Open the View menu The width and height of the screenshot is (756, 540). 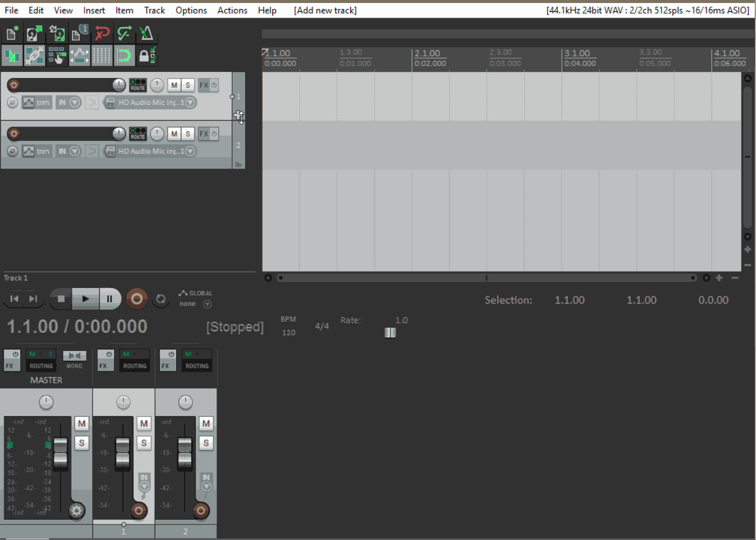[63, 10]
